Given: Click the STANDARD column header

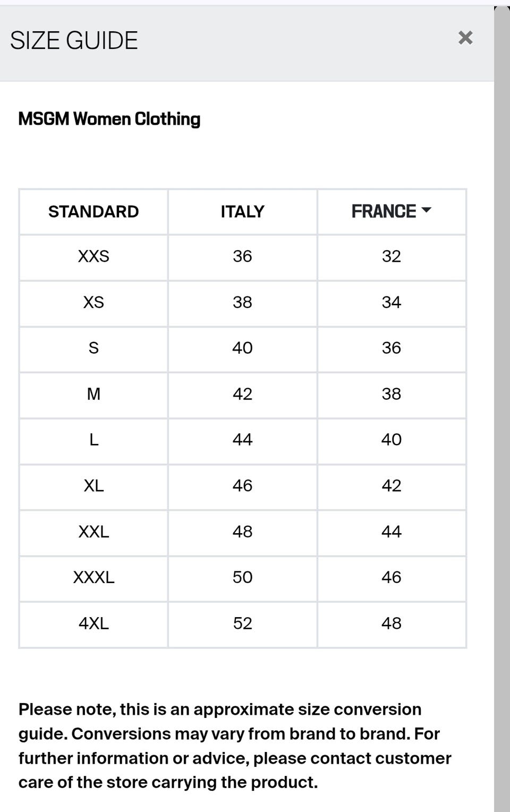Looking at the screenshot, I should [93, 211].
